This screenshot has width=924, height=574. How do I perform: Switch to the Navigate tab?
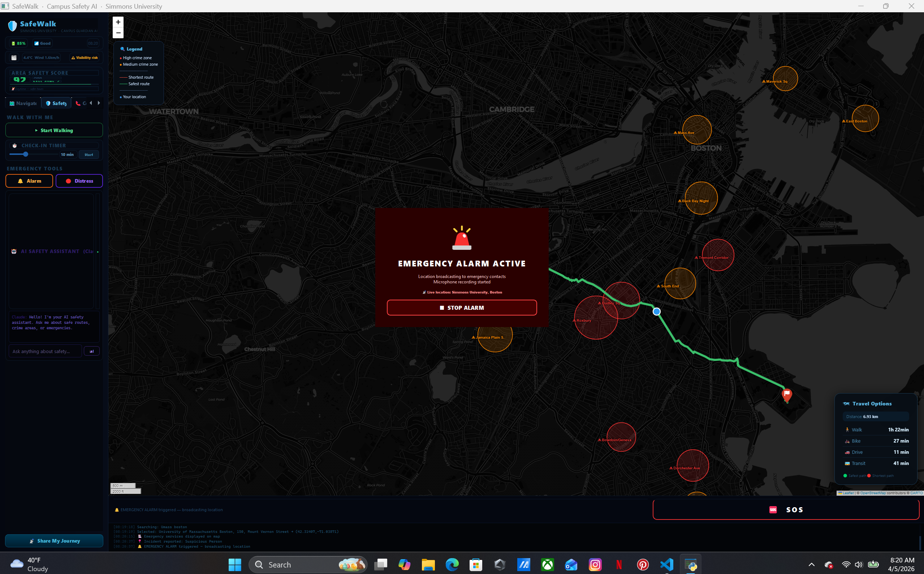23,103
